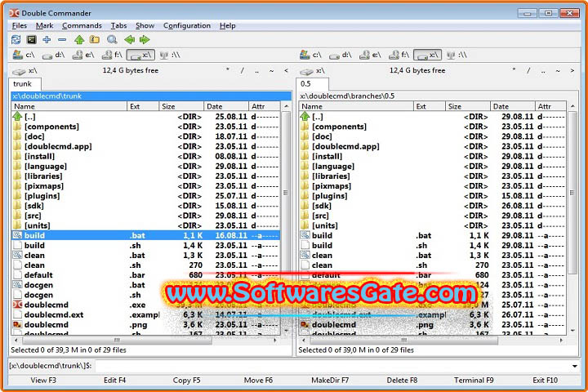The image size is (588, 392).
Task: Open the Show menu
Action: pyautogui.click(x=145, y=25)
